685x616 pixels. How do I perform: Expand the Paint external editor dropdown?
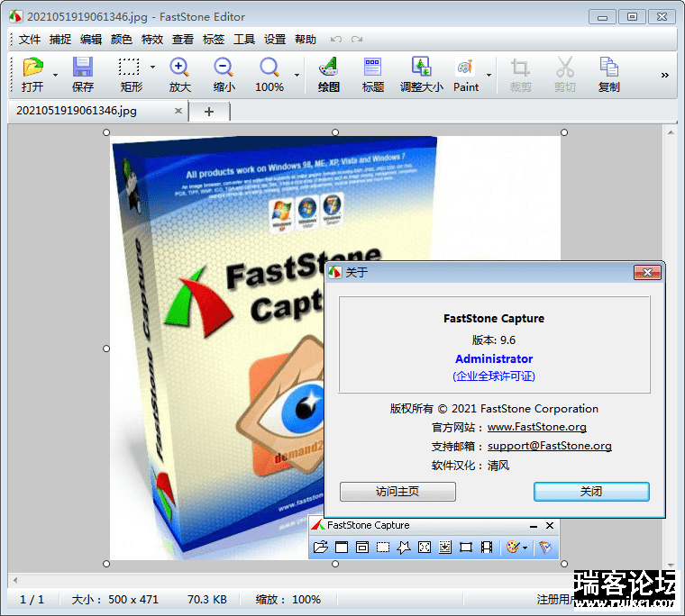pos(489,75)
